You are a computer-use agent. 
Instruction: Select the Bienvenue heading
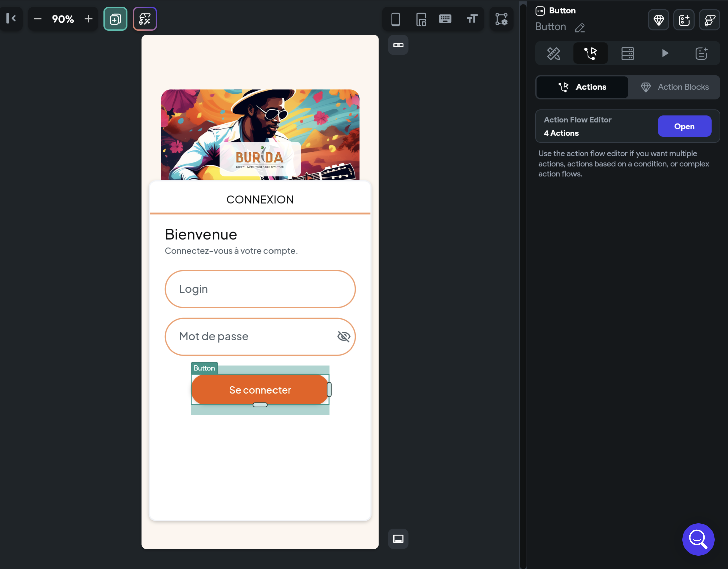201,234
